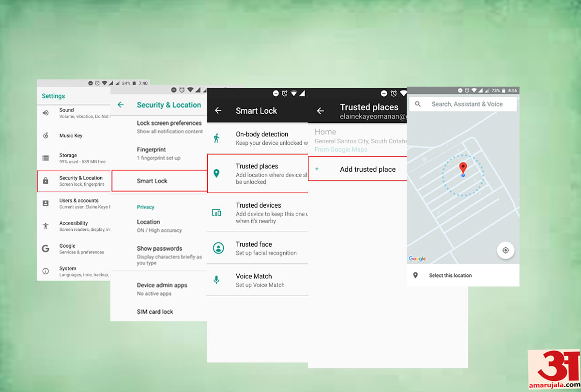Open Lock screen preferences
The width and height of the screenshot is (581, 392).
[x=168, y=127]
